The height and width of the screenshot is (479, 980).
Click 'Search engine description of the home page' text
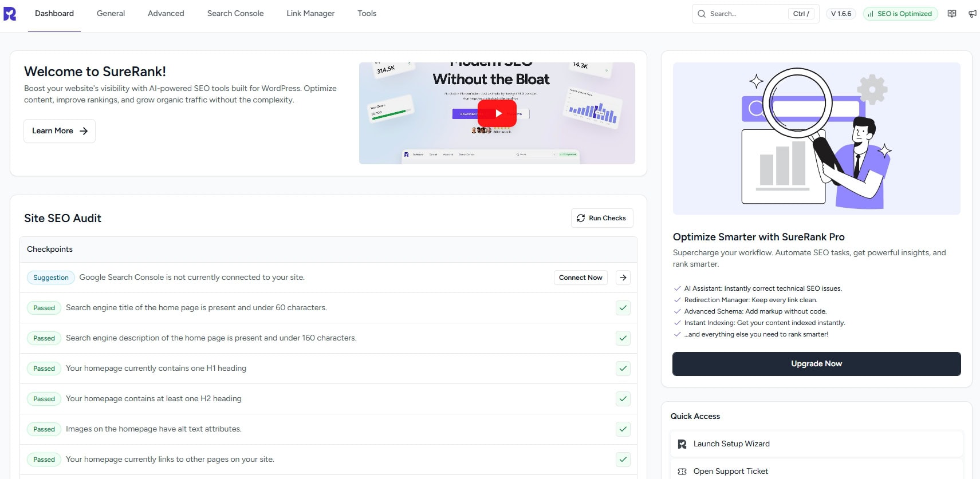click(211, 338)
